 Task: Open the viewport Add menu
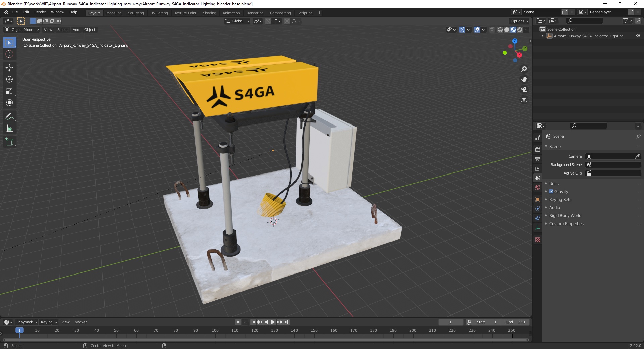[x=76, y=30]
